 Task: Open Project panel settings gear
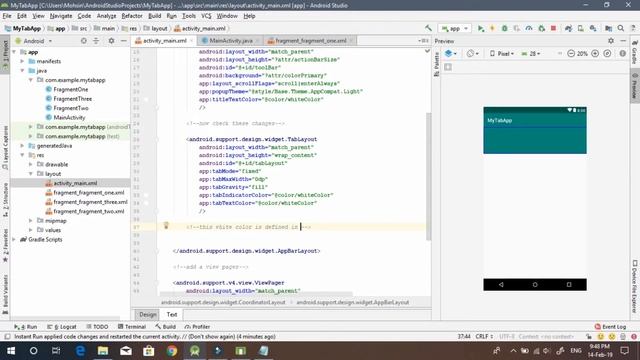click(111, 41)
